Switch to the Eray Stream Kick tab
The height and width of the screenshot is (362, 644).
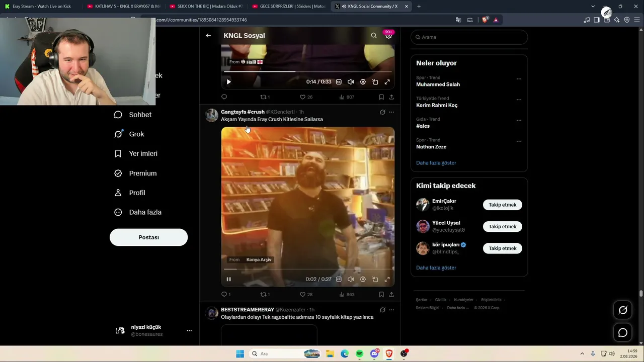point(41,7)
